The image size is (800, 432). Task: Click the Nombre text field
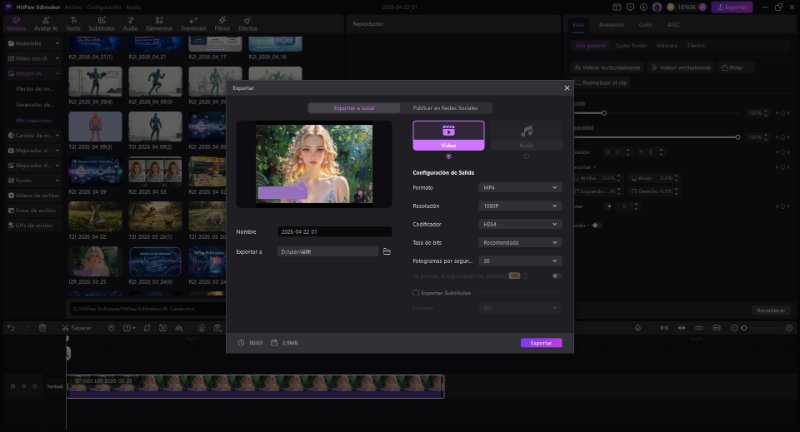335,231
